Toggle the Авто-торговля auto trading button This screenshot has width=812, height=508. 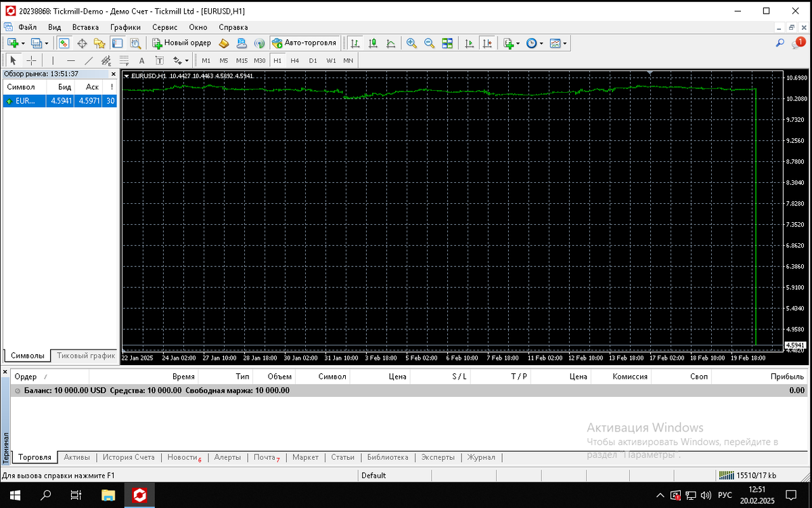click(x=304, y=43)
